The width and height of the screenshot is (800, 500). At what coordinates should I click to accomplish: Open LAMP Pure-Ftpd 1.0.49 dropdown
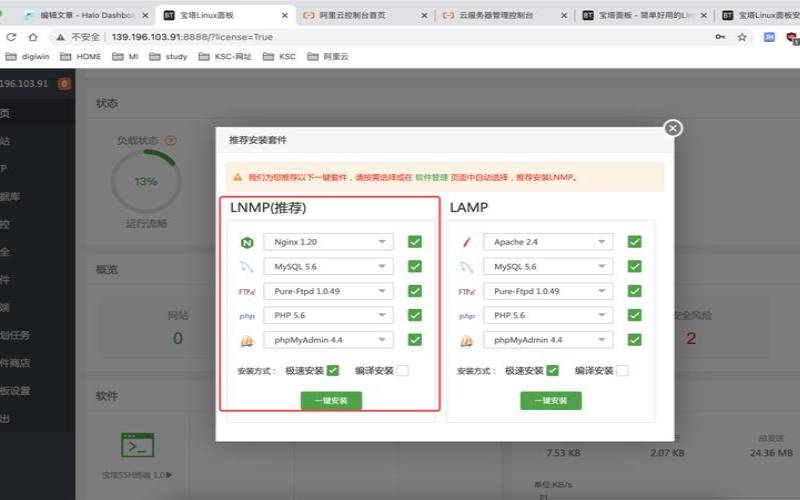click(x=548, y=291)
